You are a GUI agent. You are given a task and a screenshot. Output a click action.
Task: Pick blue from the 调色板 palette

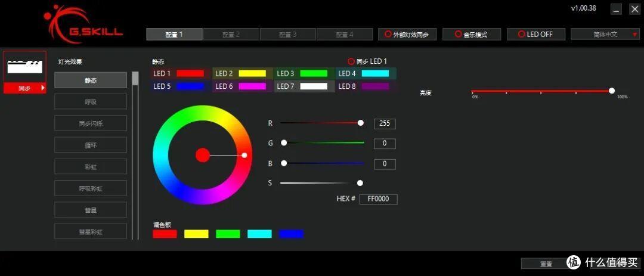click(x=291, y=234)
